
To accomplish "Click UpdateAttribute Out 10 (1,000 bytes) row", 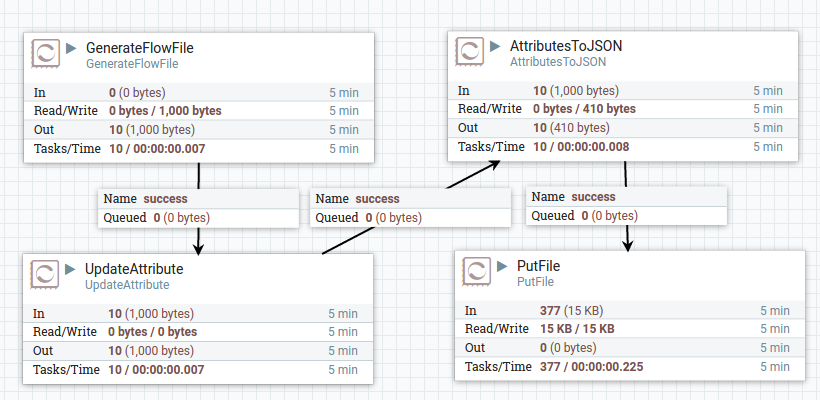I will click(198, 350).
